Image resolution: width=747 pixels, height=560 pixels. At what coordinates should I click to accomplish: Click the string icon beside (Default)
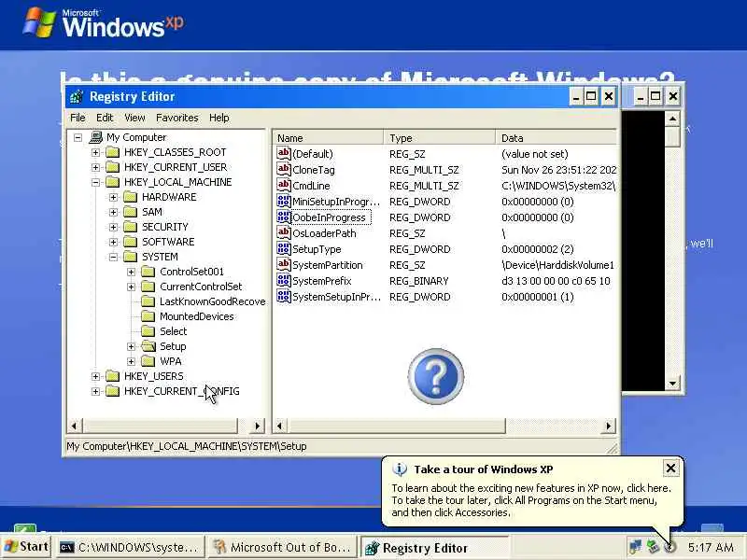pos(284,153)
